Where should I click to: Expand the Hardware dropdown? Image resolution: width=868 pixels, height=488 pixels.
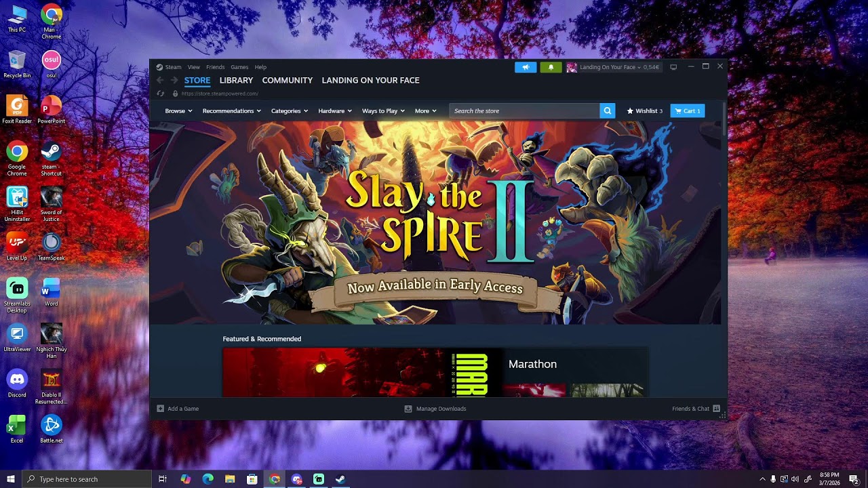(x=335, y=110)
